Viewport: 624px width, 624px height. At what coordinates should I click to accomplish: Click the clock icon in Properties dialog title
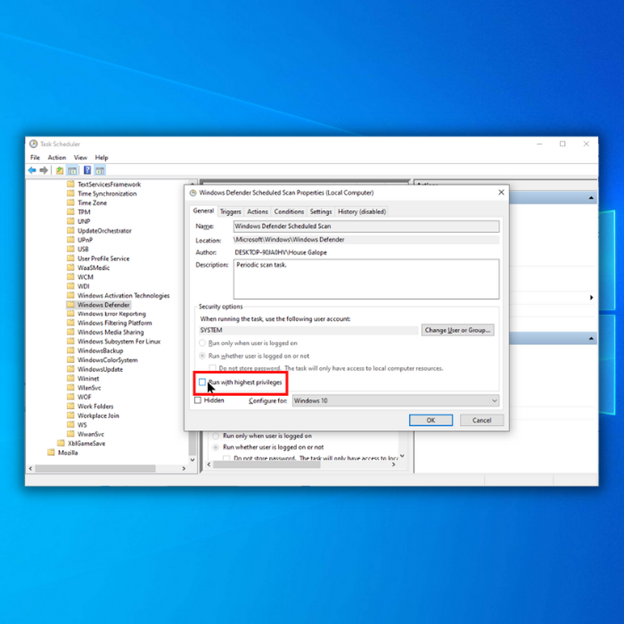coord(193,193)
